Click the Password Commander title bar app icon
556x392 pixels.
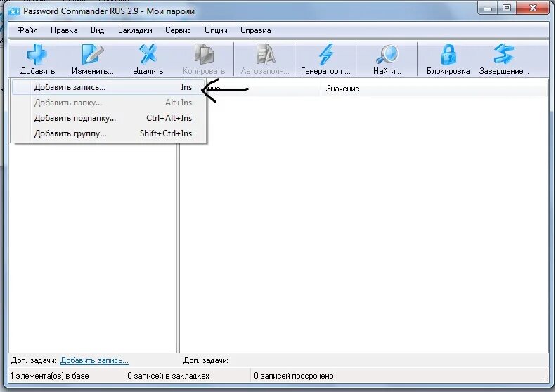[x=14, y=11]
